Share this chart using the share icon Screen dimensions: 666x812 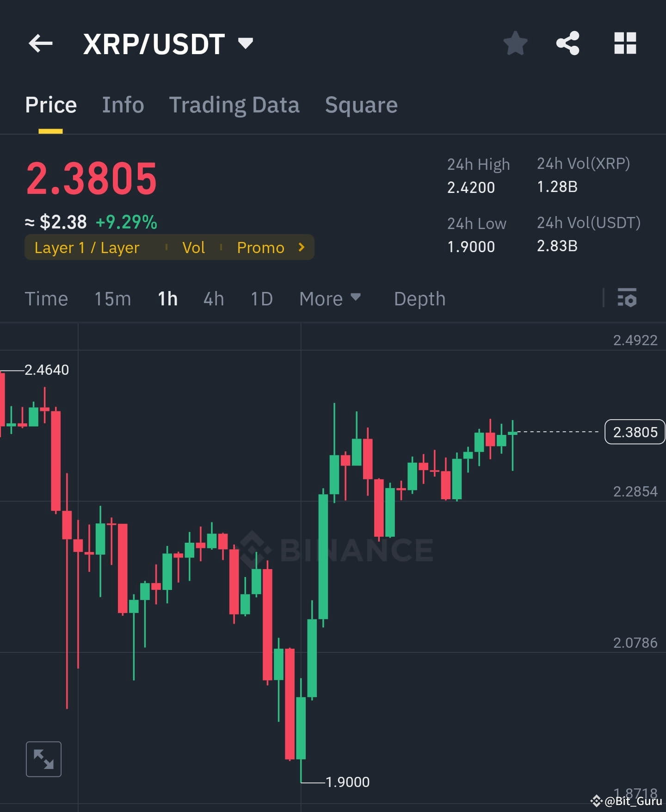pos(568,43)
